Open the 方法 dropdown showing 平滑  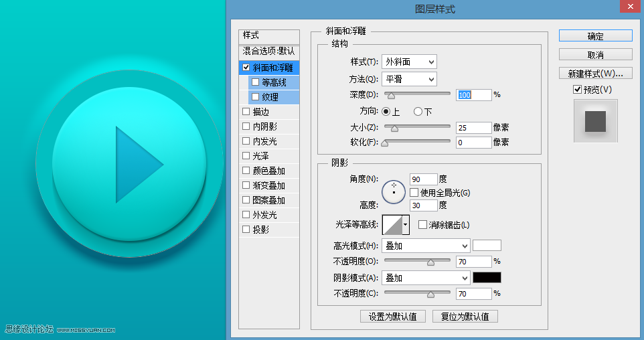(409, 79)
